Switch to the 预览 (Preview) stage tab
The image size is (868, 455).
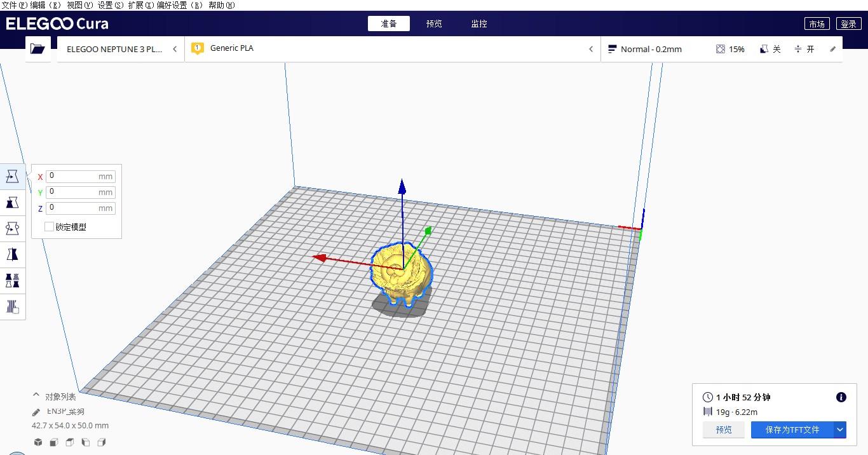point(434,24)
